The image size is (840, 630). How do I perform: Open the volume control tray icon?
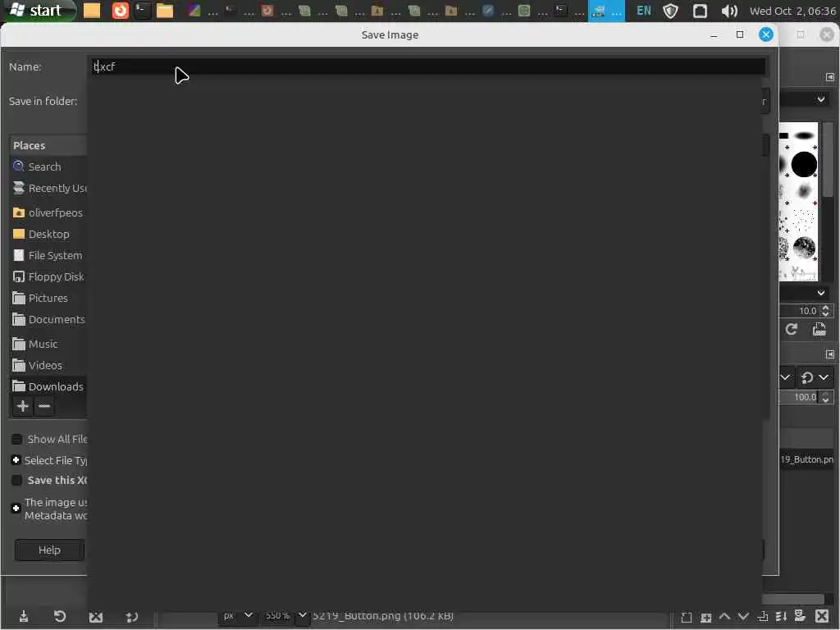[729, 11]
